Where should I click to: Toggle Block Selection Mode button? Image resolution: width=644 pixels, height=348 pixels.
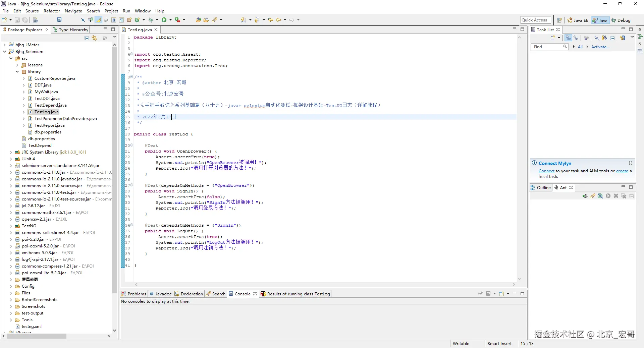coord(114,20)
